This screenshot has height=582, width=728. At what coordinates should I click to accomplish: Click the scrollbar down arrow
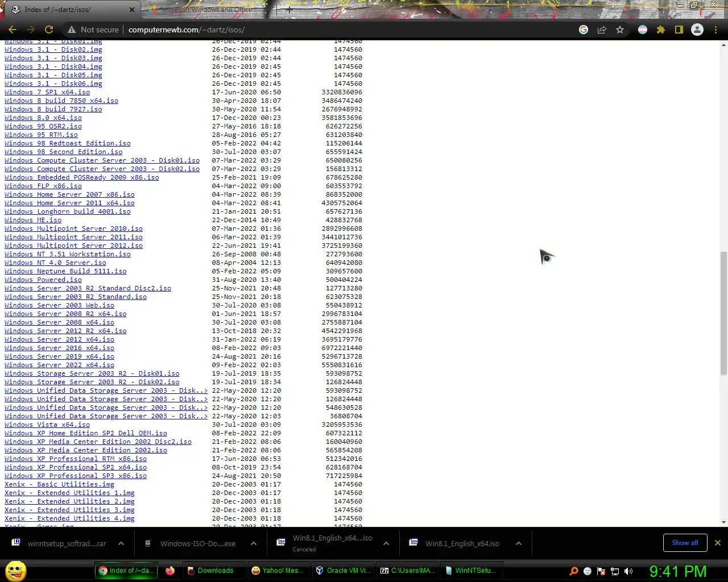[723, 522]
